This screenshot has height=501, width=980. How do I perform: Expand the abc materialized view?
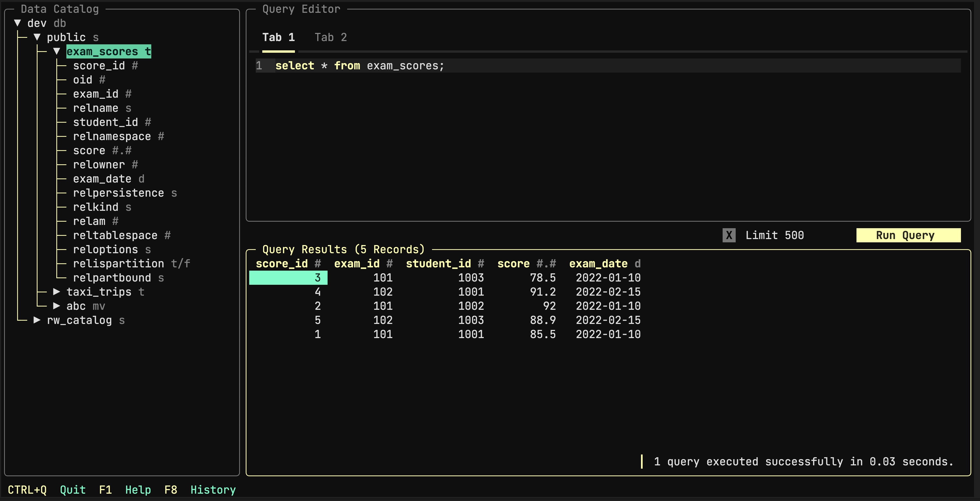[57, 306]
